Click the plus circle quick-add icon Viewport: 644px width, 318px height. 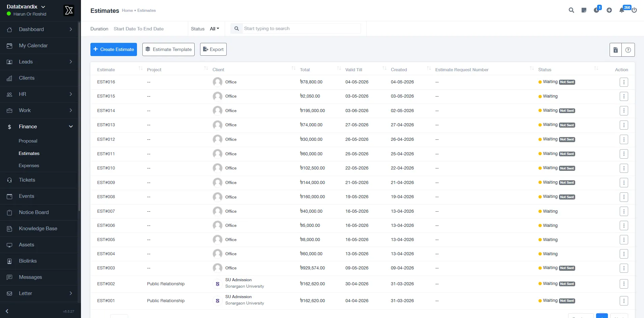point(609,10)
